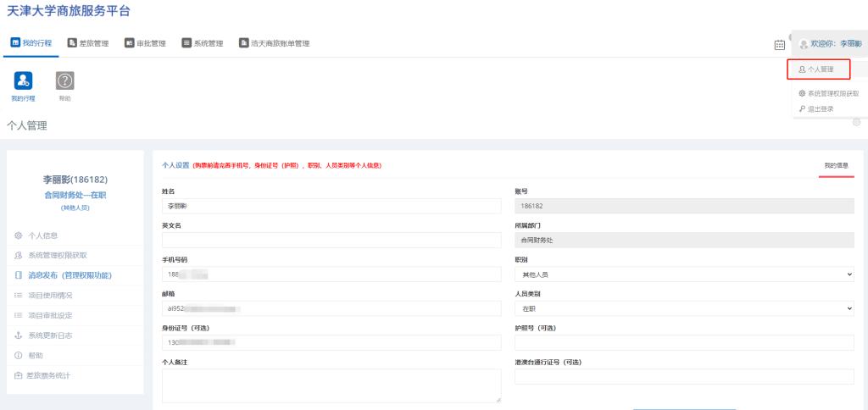Click the 我的信息 tab link
The height and width of the screenshot is (410, 868).
[836, 165]
